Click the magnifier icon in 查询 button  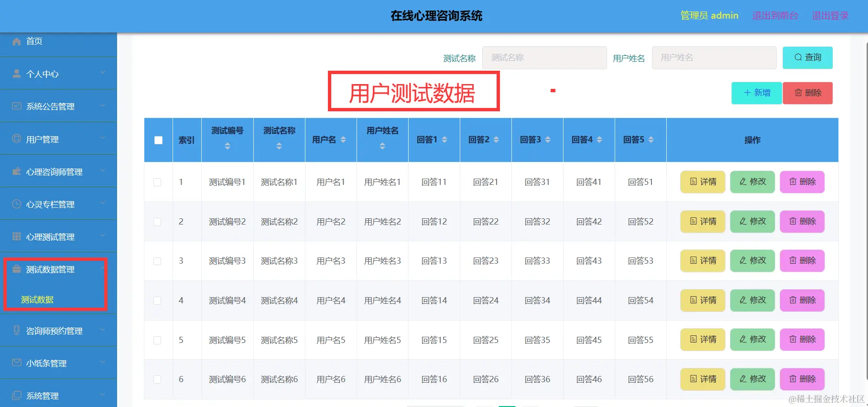pyautogui.click(x=798, y=57)
